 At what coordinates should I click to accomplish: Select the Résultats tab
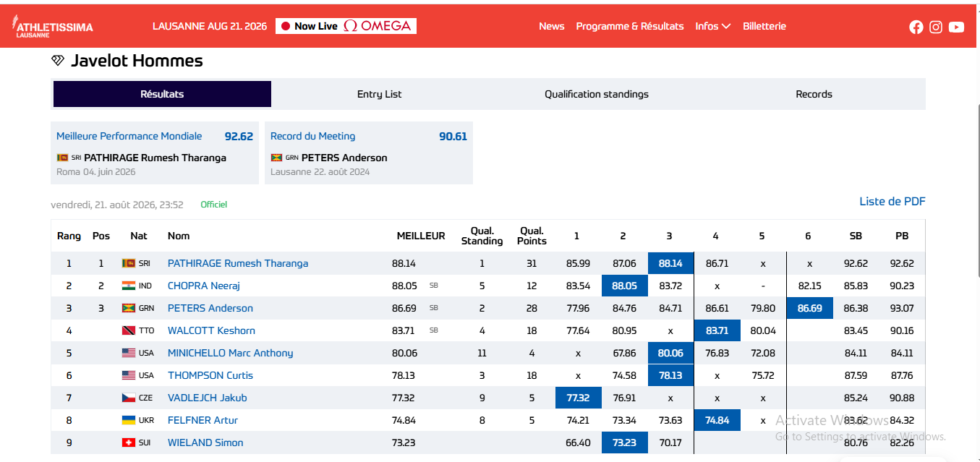[162, 94]
